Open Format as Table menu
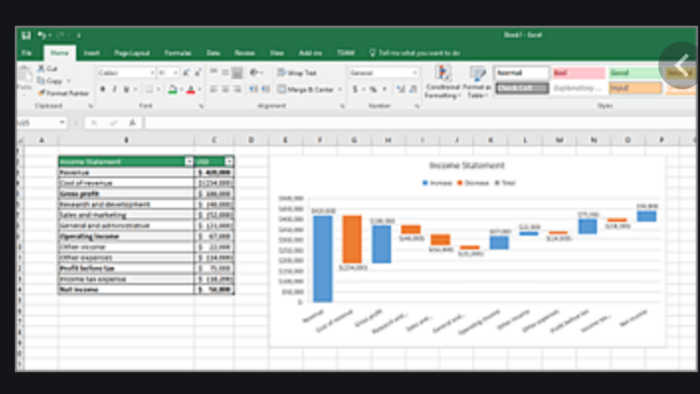The image size is (700, 394). [x=477, y=82]
